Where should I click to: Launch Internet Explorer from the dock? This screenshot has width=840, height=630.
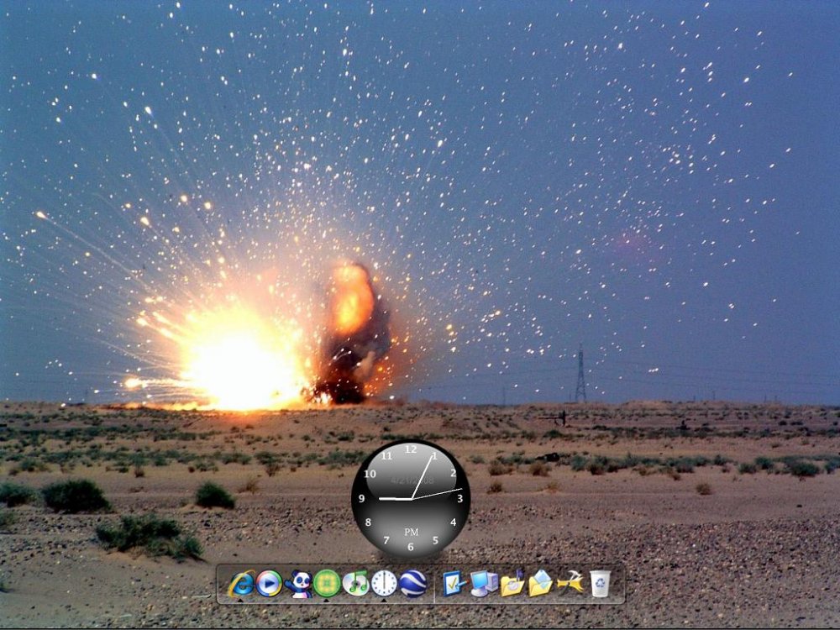coord(241,583)
